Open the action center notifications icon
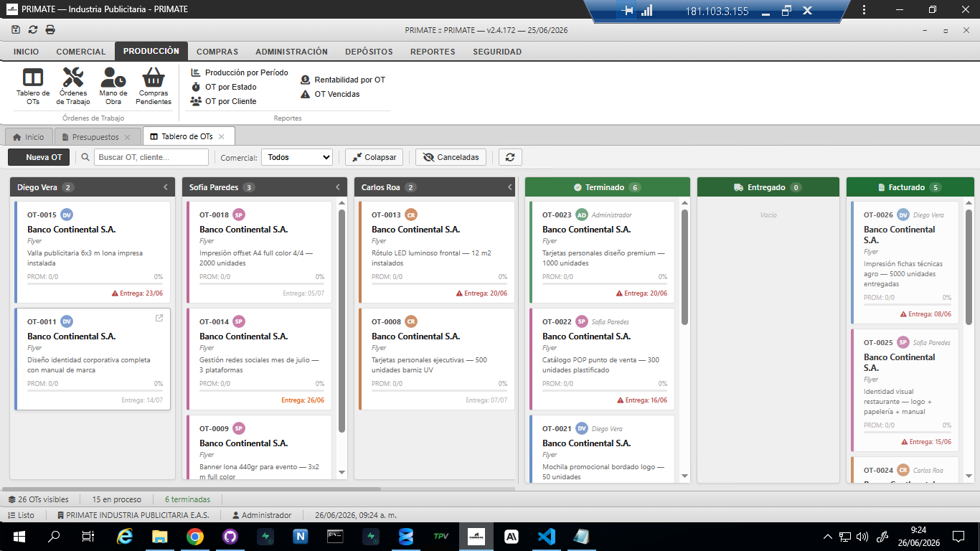The width and height of the screenshot is (980, 551). [x=958, y=536]
